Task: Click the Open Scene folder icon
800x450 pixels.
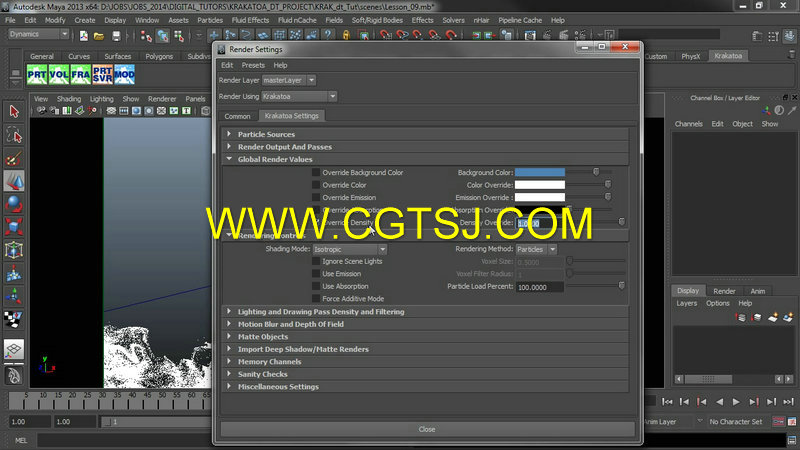Action: click(99, 35)
